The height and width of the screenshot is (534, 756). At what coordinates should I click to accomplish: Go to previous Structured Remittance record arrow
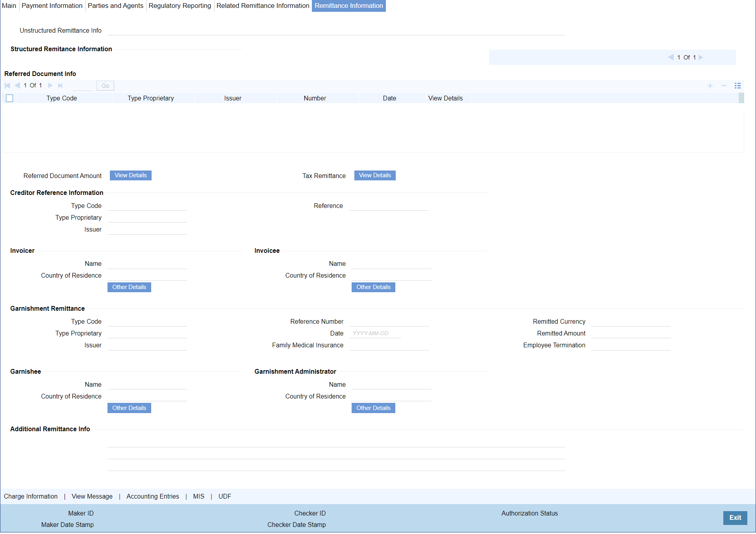(x=671, y=57)
